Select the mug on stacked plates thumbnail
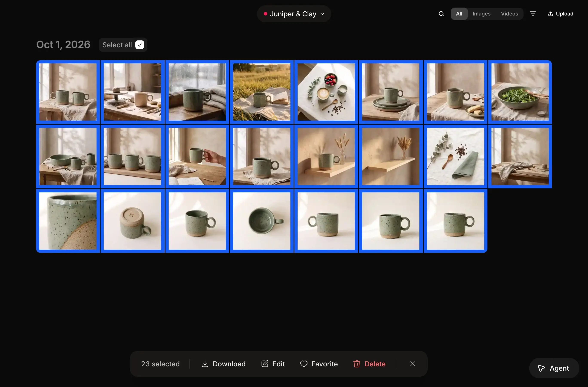The height and width of the screenshot is (387, 588). pyautogui.click(x=390, y=92)
